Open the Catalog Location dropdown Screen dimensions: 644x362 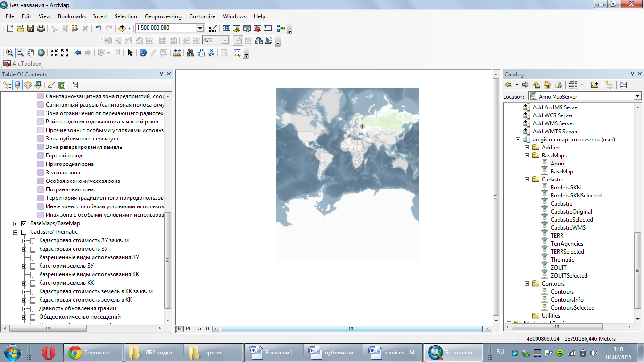coord(637,96)
